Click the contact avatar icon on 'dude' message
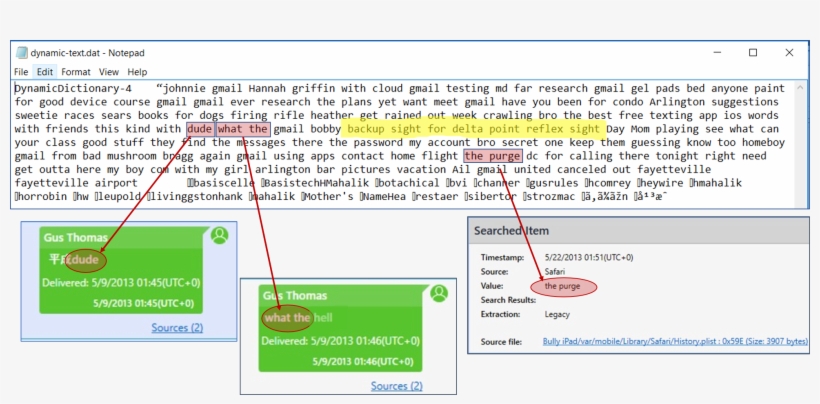Image resolution: width=820 pixels, height=404 pixels. [x=219, y=235]
